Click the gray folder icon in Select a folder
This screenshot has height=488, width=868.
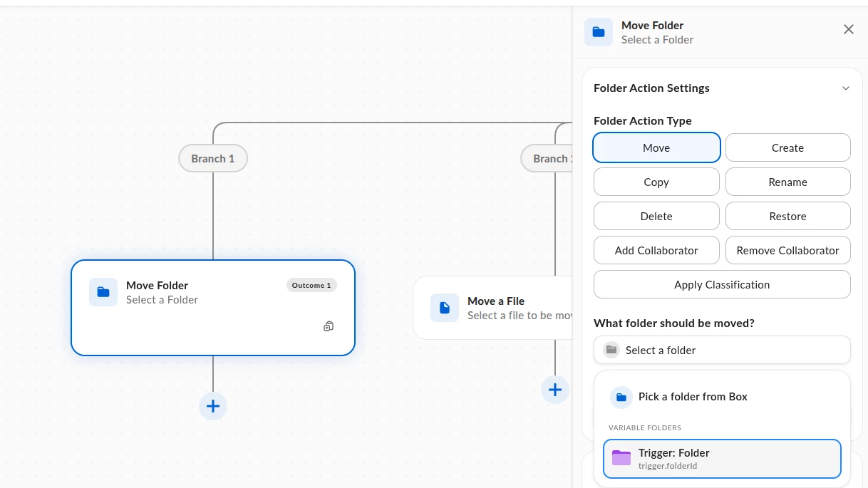click(611, 350)
